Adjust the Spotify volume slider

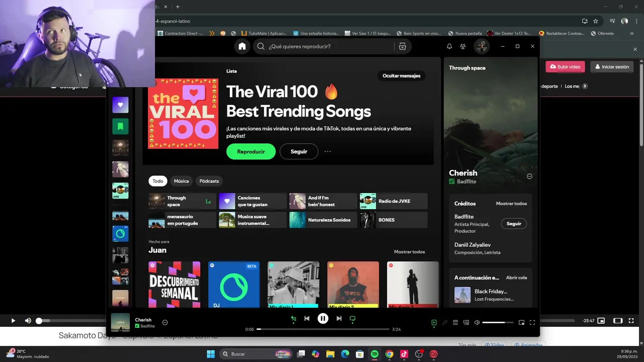click(x=498, y=322)
